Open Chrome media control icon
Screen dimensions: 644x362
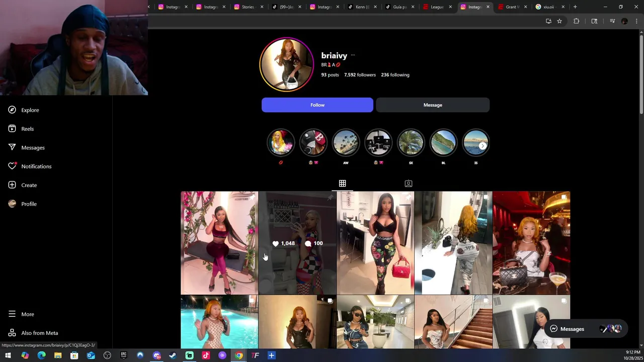point(612,21)
